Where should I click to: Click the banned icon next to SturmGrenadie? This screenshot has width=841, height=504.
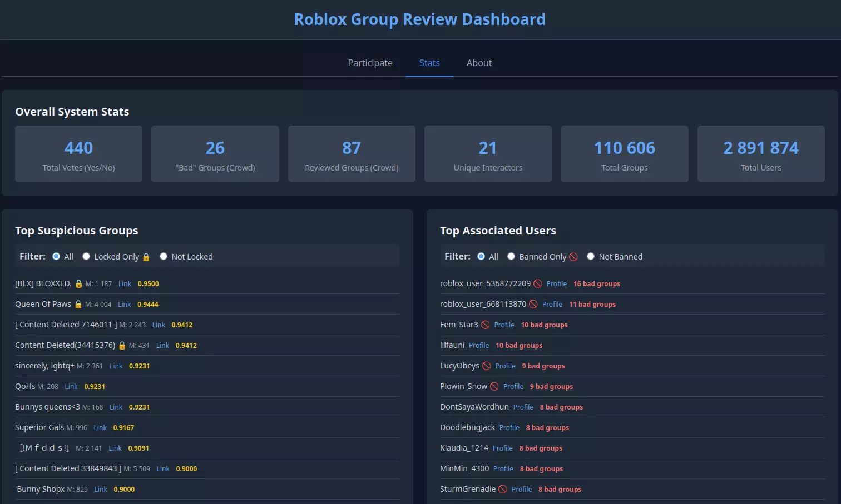pos(503,490)
